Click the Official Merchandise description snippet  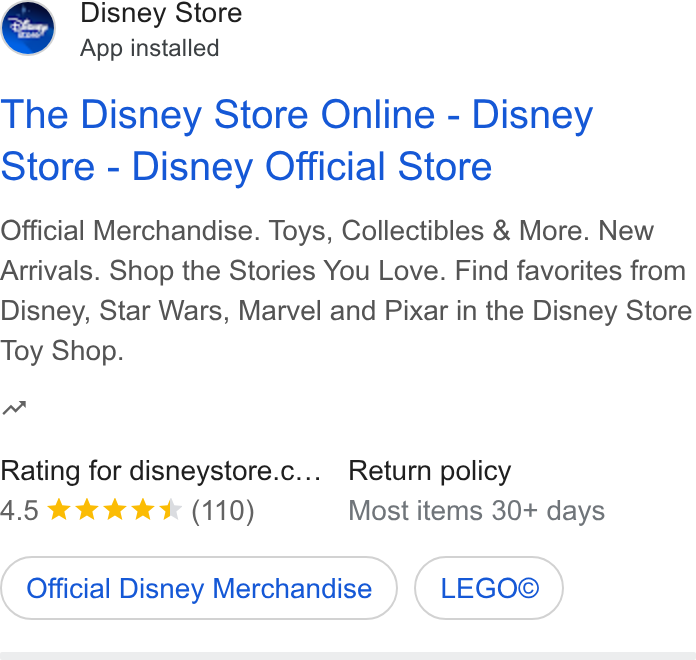(346, 290)
